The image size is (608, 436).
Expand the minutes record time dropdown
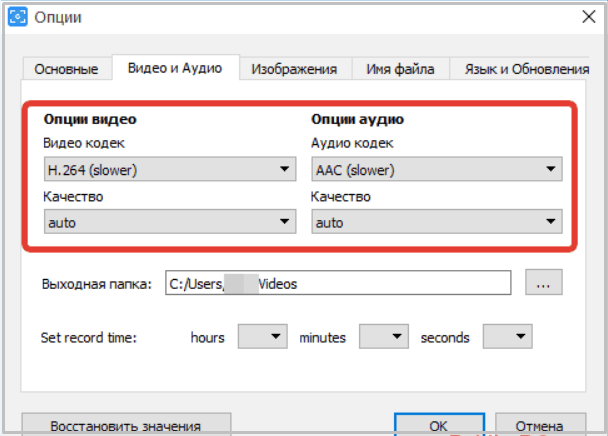point(384,337)
